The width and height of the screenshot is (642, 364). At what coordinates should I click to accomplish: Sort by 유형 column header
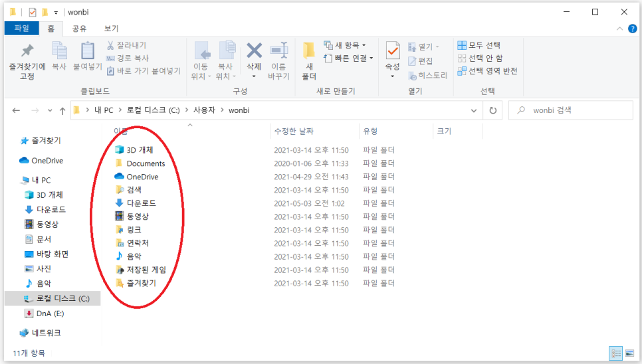click(x=370, y=132)
